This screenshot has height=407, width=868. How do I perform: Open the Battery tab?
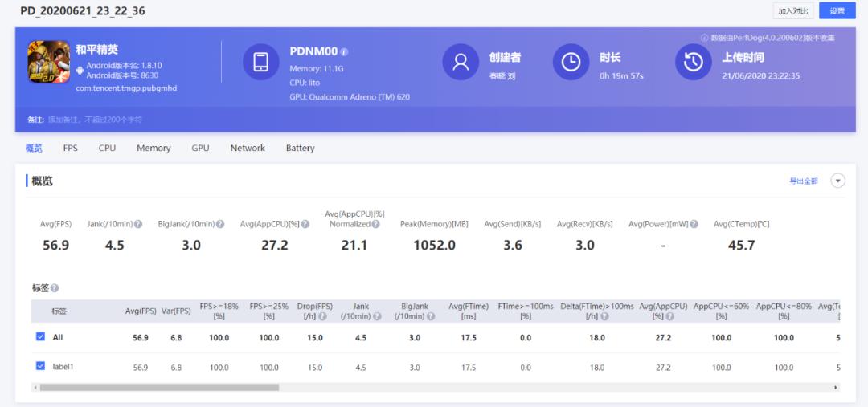[x=300, y=148]
